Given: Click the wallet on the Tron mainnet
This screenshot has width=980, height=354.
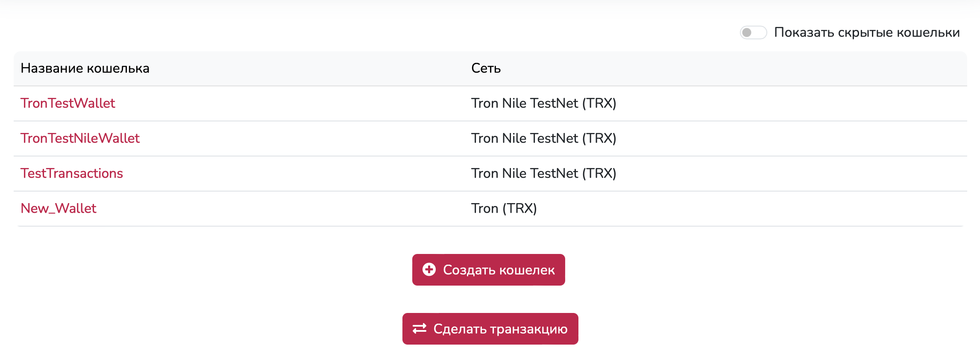Looking at the screenshot, I should point(59,208).
